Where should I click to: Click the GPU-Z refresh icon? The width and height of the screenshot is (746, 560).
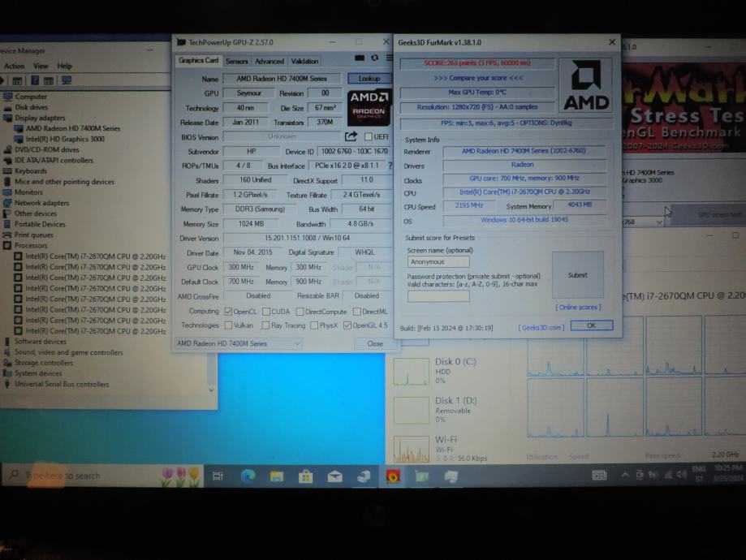[x=375, y=58]
